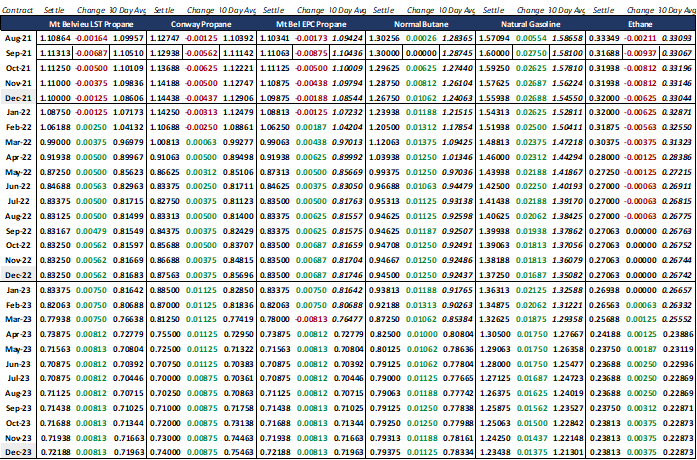Click Jan-22 Natural Gasoline settle 1.54313
The height and width of the screenshot is (460, 697).
495,112
